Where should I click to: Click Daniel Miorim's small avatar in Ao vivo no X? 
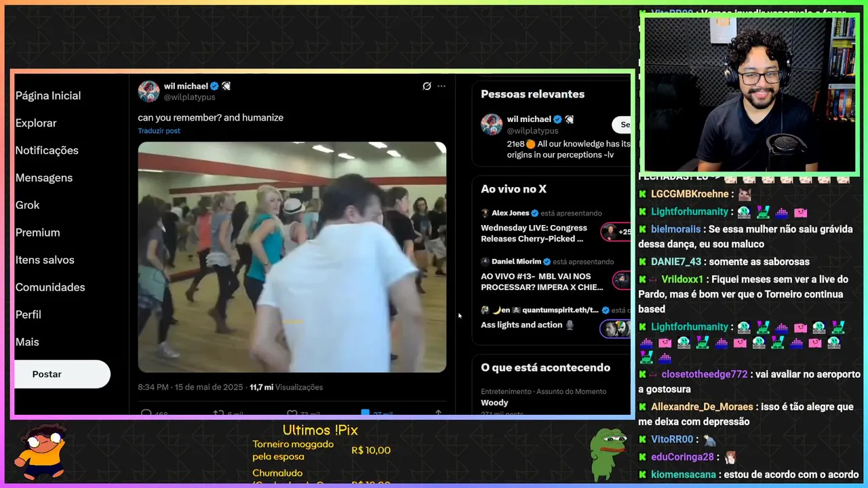pos(486,262)
